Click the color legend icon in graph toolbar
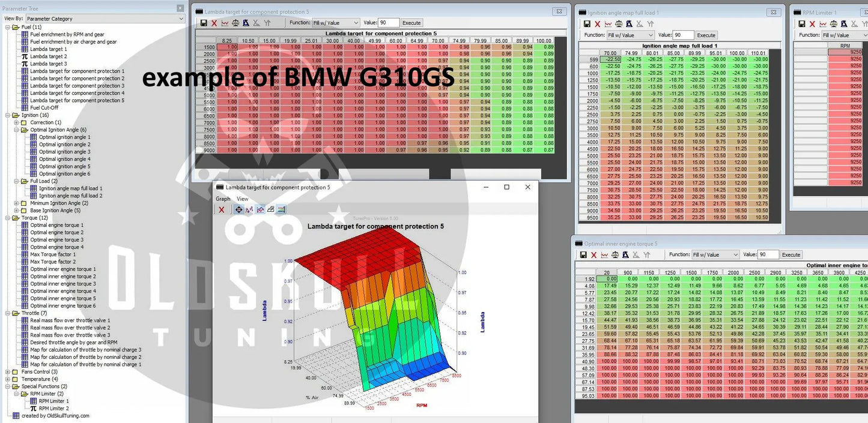 click(281, 209)
